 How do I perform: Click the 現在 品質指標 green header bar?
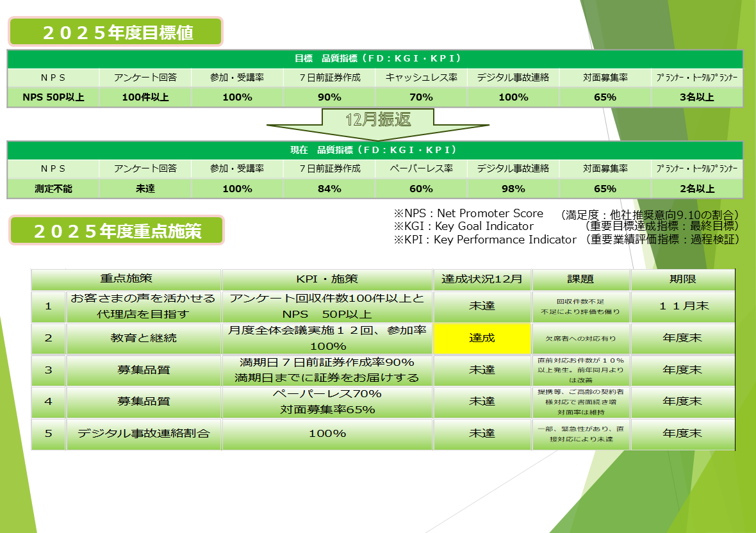coord(375,150)
